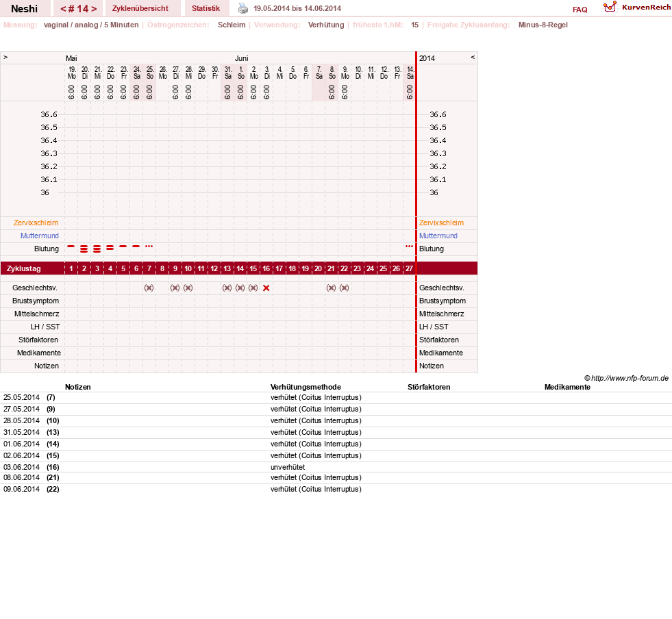
Task: Click bleeding marker on cycle day 4
Action: (x=110, y=248)
